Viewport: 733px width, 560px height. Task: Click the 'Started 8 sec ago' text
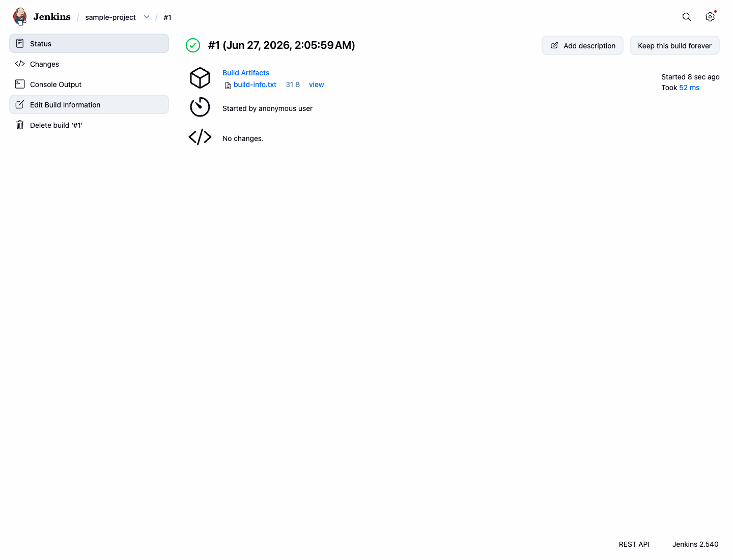click(690, 77)
